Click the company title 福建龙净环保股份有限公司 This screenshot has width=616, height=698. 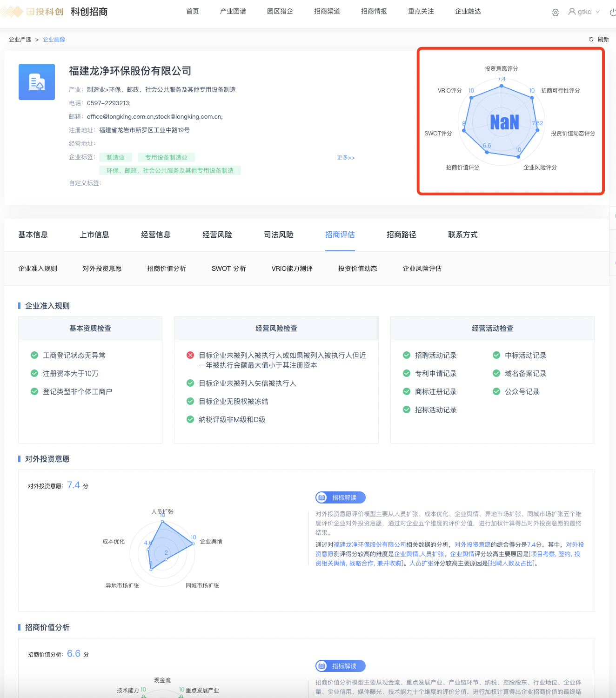pyautogui.click(x=130, y=71)
